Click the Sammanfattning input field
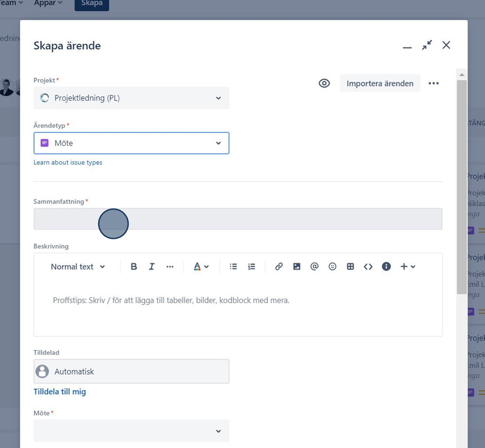Screen dimensions: 485x448 pos(238,219)
